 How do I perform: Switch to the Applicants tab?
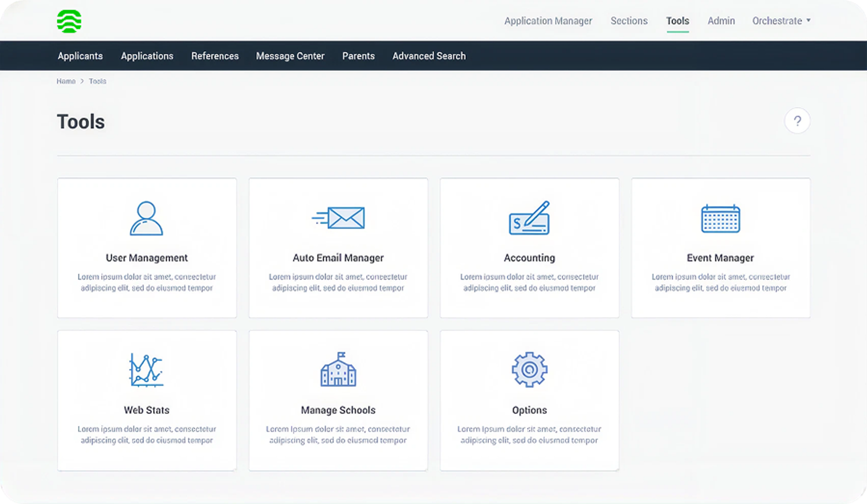[80, 56]
